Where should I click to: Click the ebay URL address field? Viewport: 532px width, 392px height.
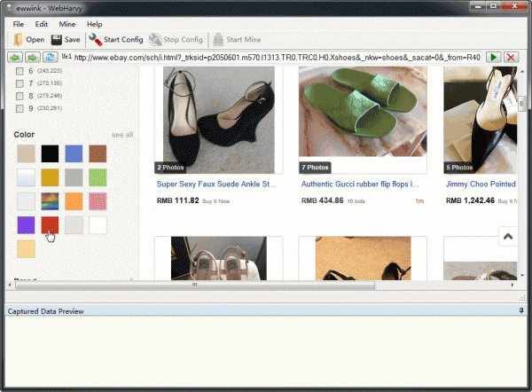278,58
